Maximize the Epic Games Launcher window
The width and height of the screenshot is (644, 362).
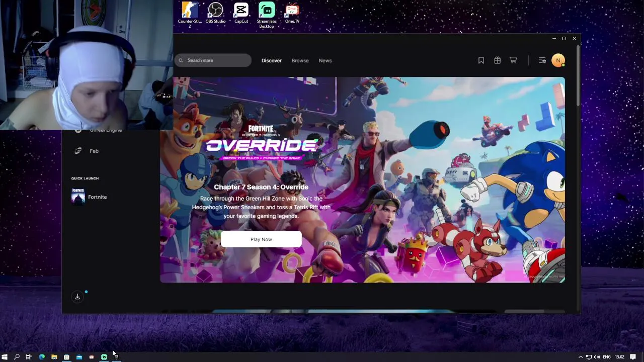point(564,38)
